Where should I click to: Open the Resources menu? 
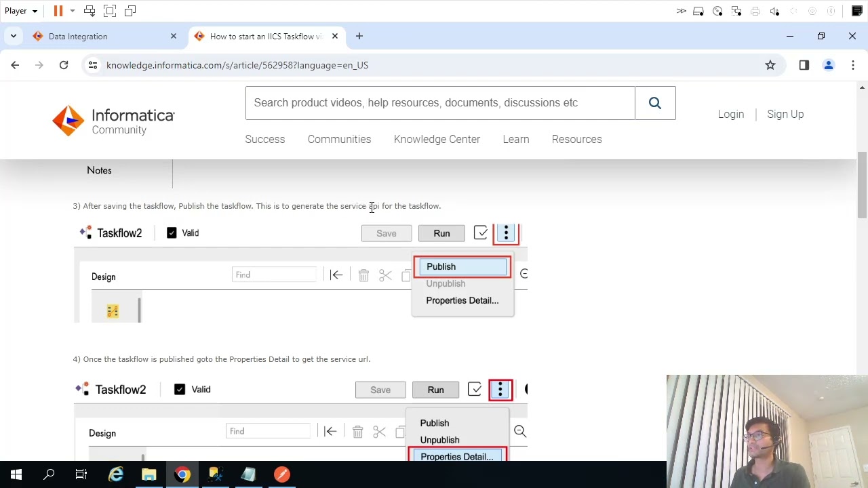click(577, 139)
